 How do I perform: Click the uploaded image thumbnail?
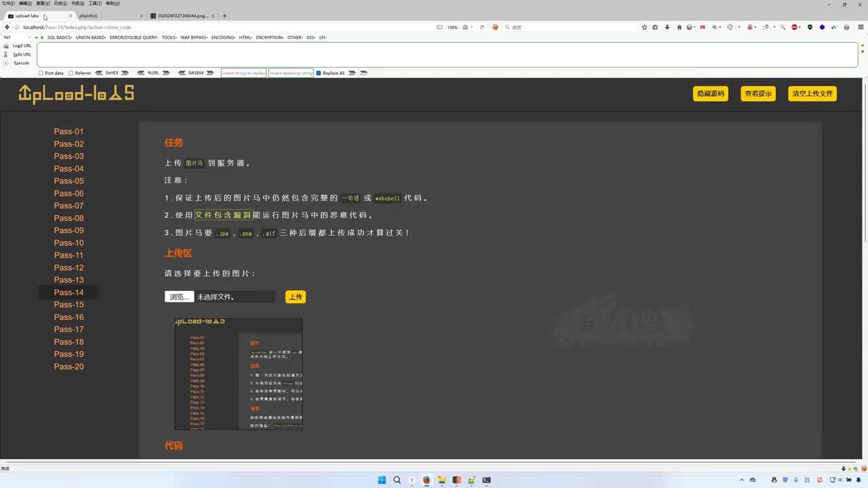239,374
